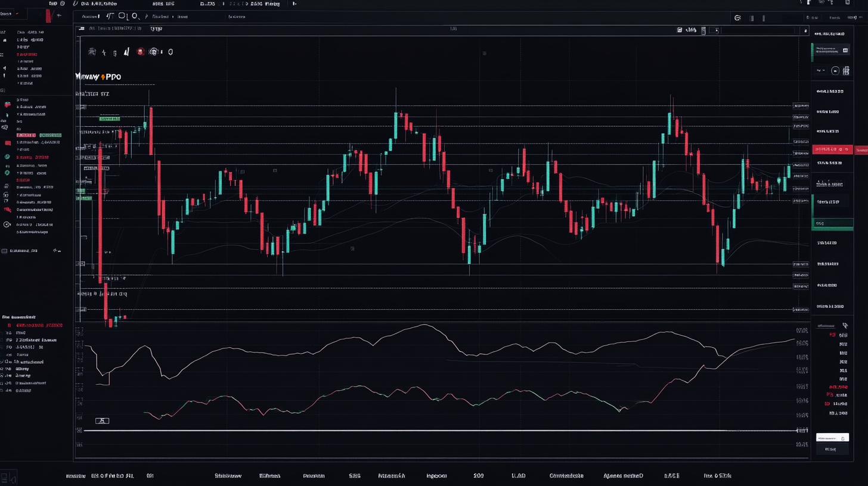Screen dimensions: 868x486
Task: Toggle visibility of the highlighted watchlist row
Action: (27, 135)
